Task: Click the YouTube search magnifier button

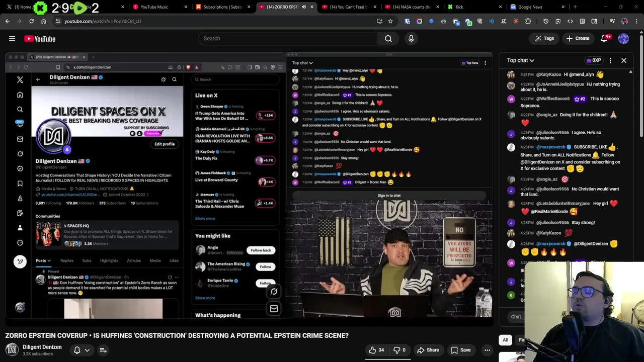Action: pyautogui.click(x=388, y=39)
